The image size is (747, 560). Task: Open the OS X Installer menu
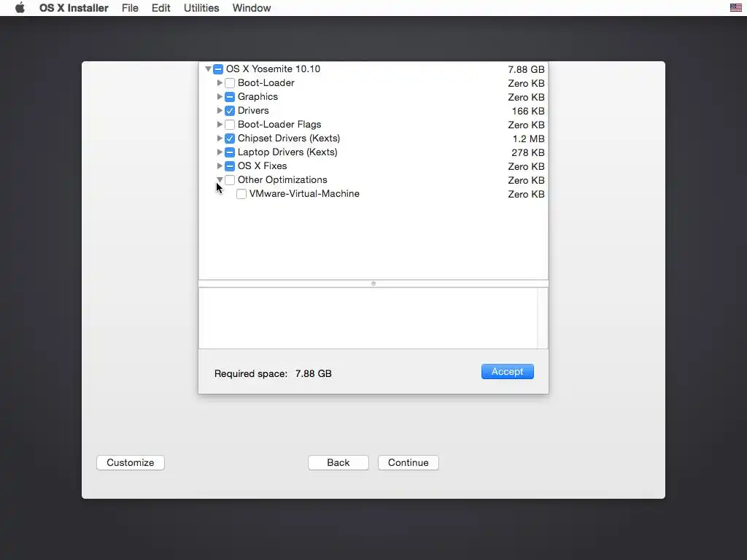tap(74, 8)
